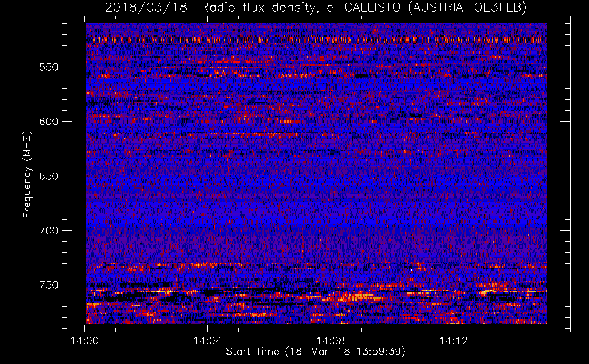
Task: Click the 14:12 time tick label
Action: [x=454, y=341]
